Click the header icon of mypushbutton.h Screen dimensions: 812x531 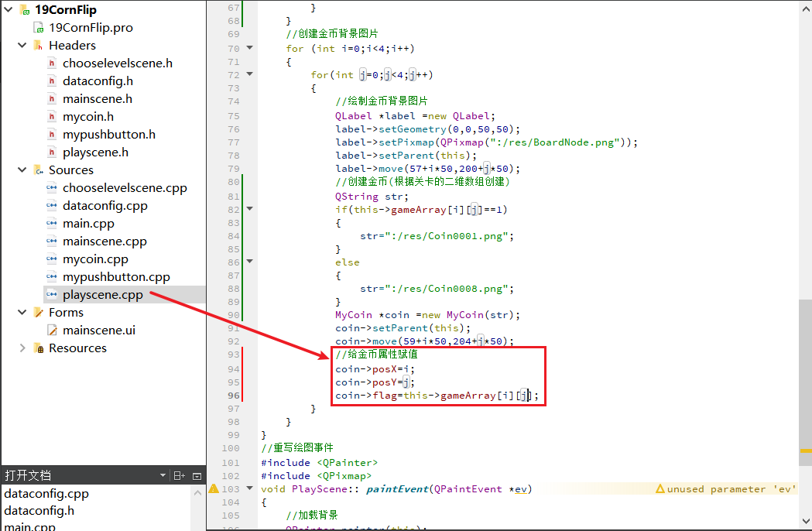coord(52,134)
